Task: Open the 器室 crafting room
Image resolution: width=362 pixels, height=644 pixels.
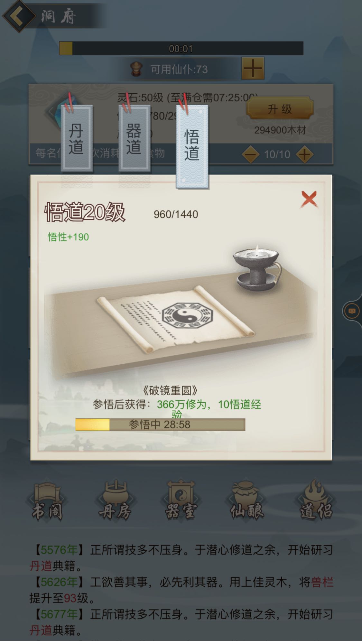Action: click(x=181, y=501)
